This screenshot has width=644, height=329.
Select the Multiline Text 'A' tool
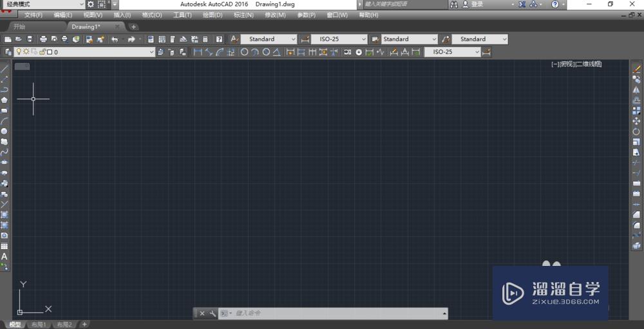coord(5,256)
